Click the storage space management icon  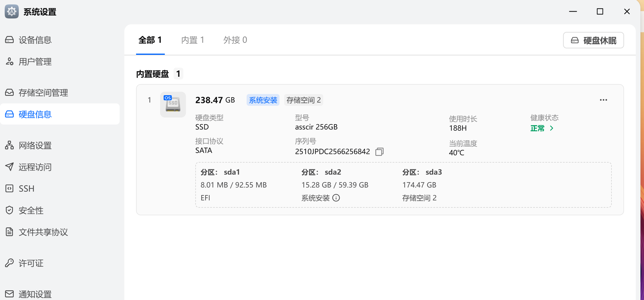(9, 93)
